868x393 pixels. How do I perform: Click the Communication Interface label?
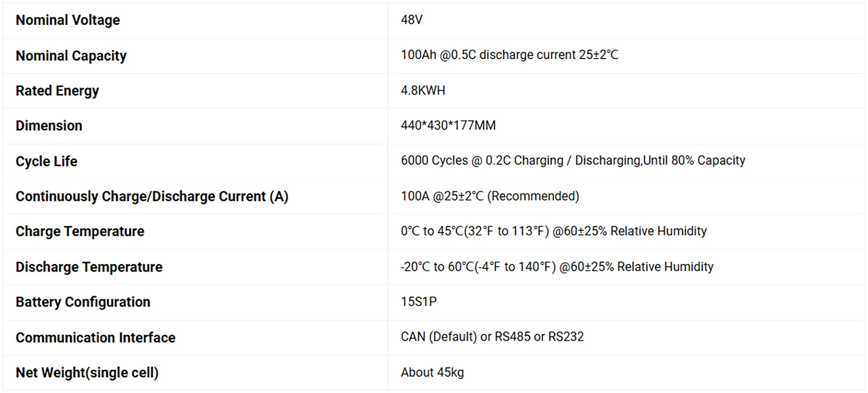tap(95, 338)
